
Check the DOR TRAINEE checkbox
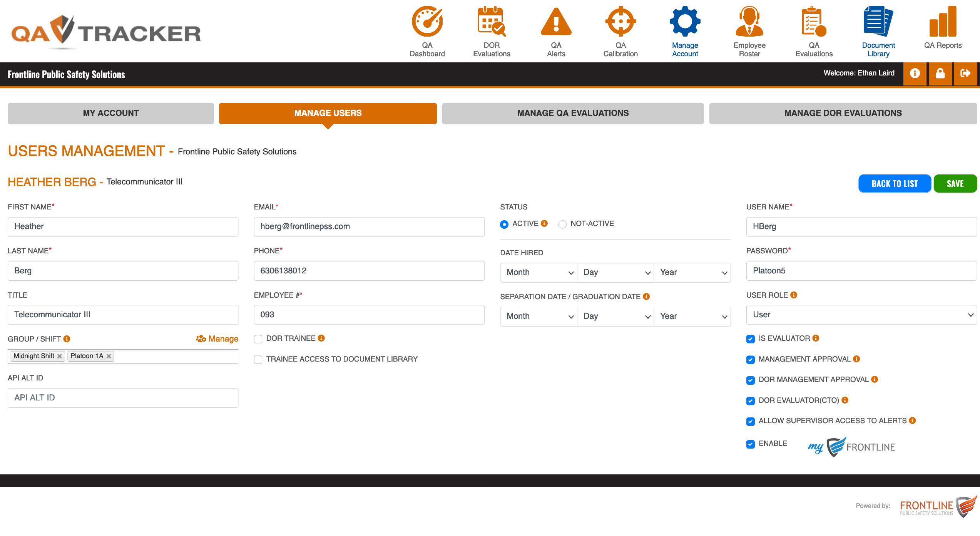[258, 339]
